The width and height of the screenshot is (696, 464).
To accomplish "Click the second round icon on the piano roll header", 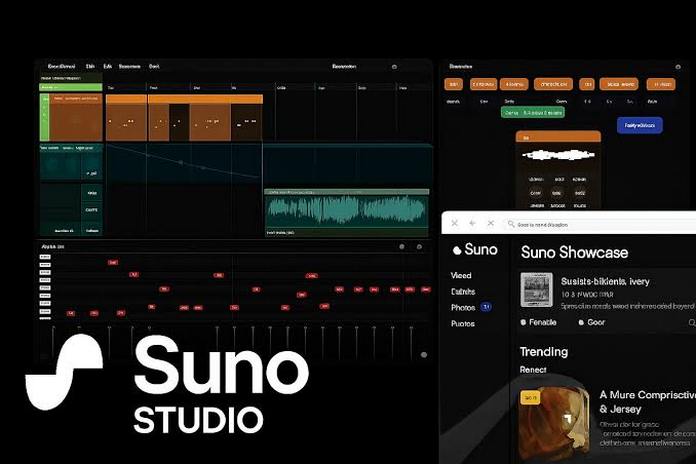I will click(x=419, y=246).
